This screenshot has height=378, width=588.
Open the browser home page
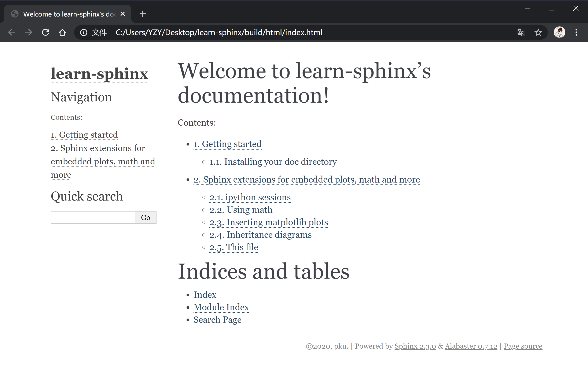pyautogui.click(x=62, y=32)
